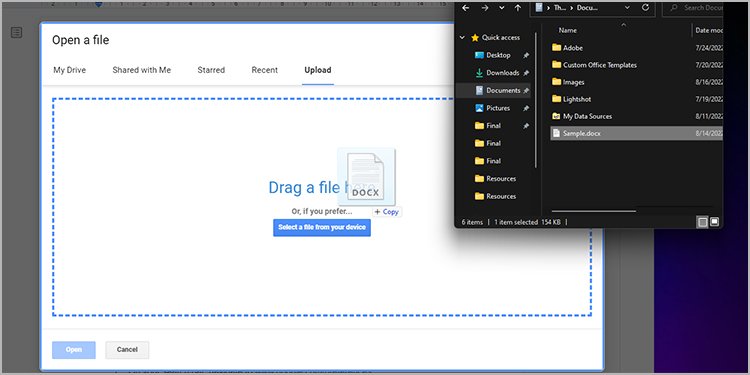Viewport: 750px width, 375px height.
Task: Click the Th... breadcrumb in address bar
Action: click(560, 8)
